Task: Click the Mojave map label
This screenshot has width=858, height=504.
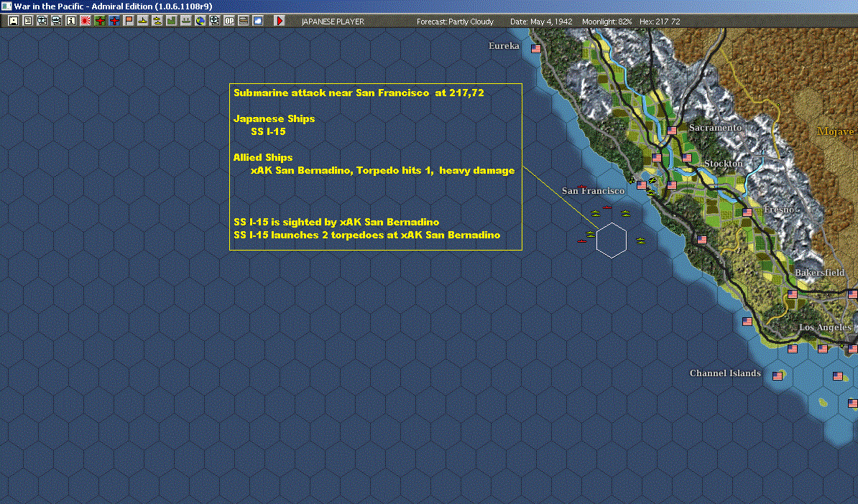Action: (x=836, y=131)
